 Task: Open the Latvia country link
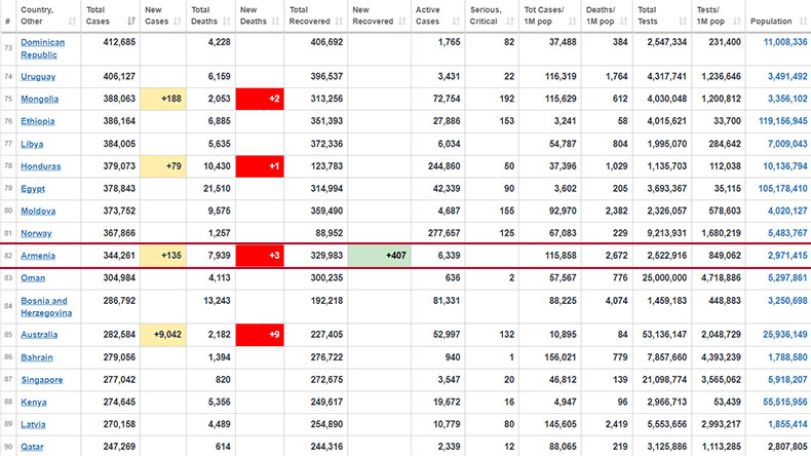(x=33, y=424)
